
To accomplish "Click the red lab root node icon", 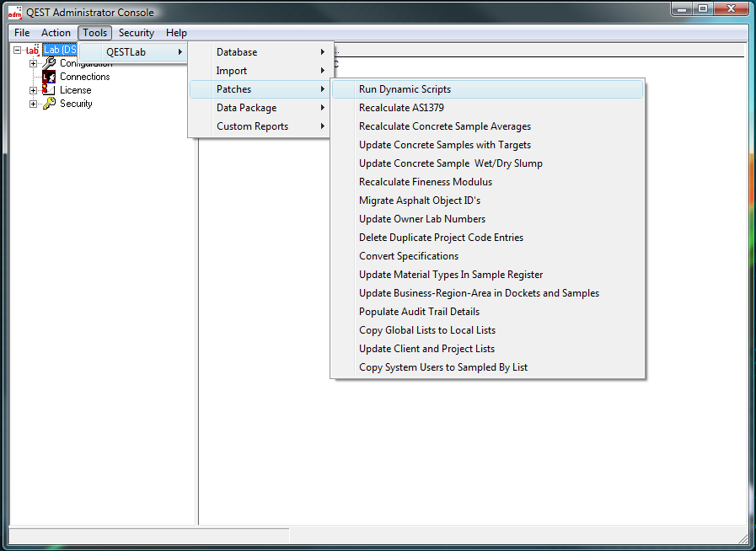I will pyautogui.click(x=32, y=51).
